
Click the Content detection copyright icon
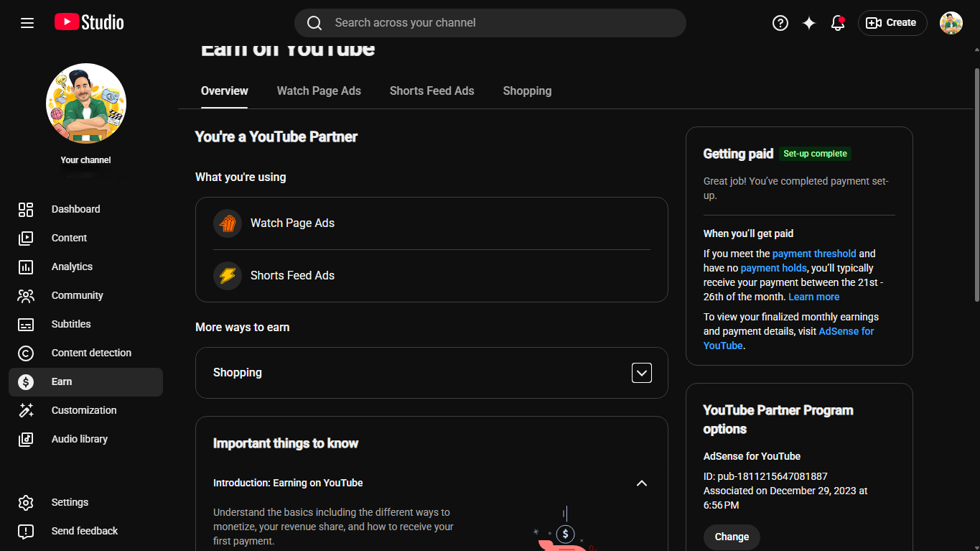point(26,353)
